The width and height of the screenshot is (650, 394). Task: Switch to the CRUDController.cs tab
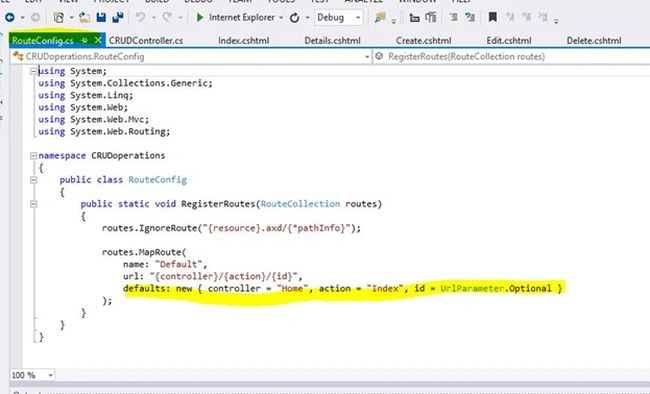[146, 41]
